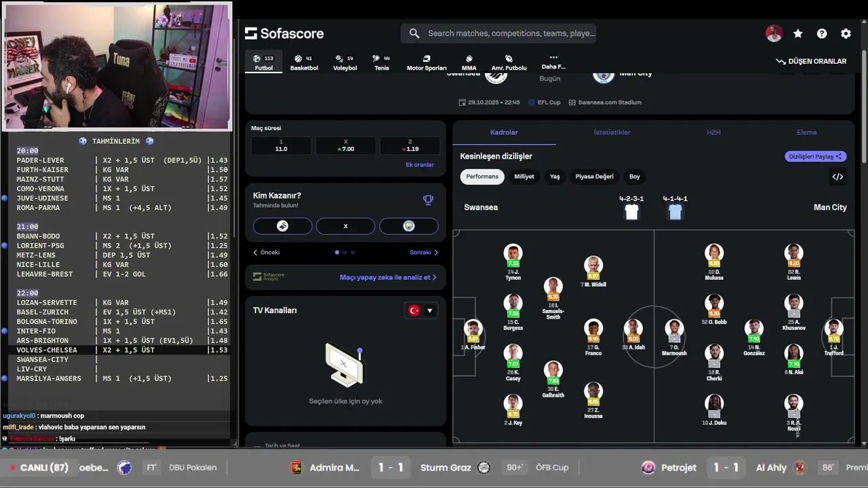The image size is (868, 488).
Task: Open TV Kanalları country flag dropdown
Action: pyautogui.click(x=421, y=310)
